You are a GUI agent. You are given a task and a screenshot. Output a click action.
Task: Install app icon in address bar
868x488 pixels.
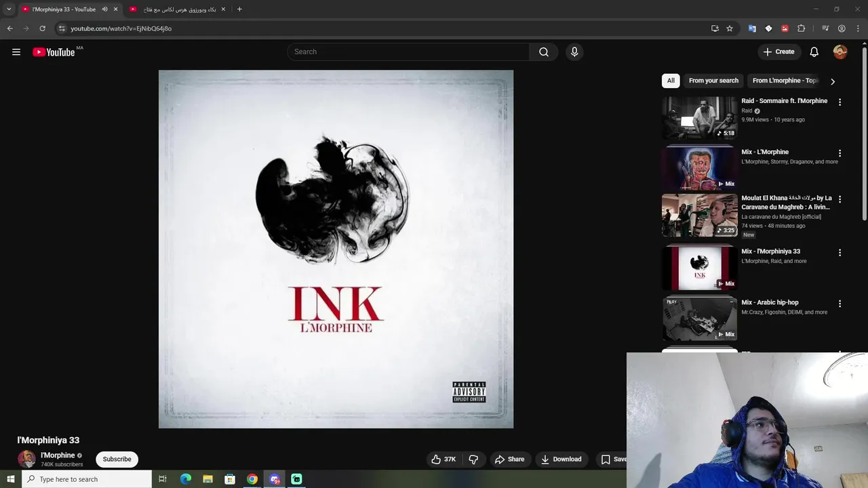point(715,28)
